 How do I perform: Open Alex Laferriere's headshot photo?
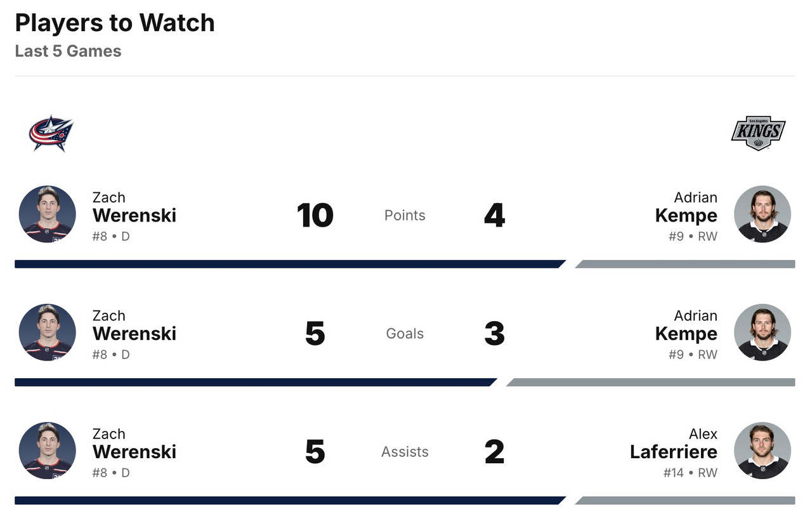pos(762,451)
